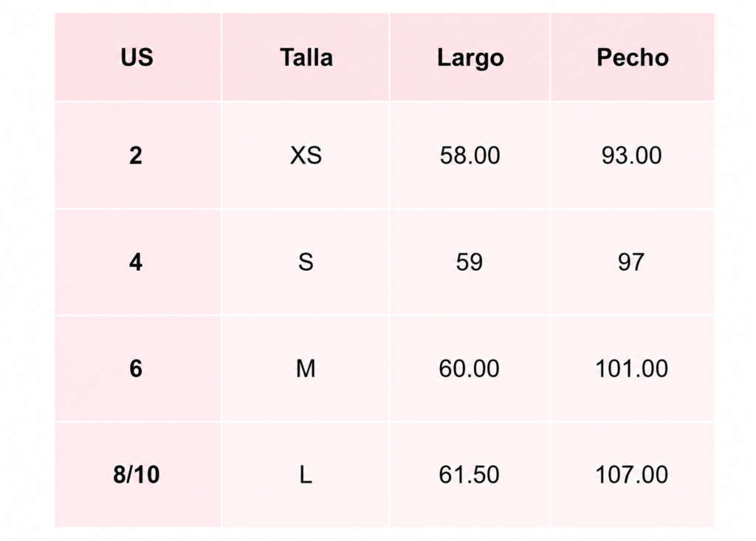
Task: Select the L talla cell
Action: (306, 475)
